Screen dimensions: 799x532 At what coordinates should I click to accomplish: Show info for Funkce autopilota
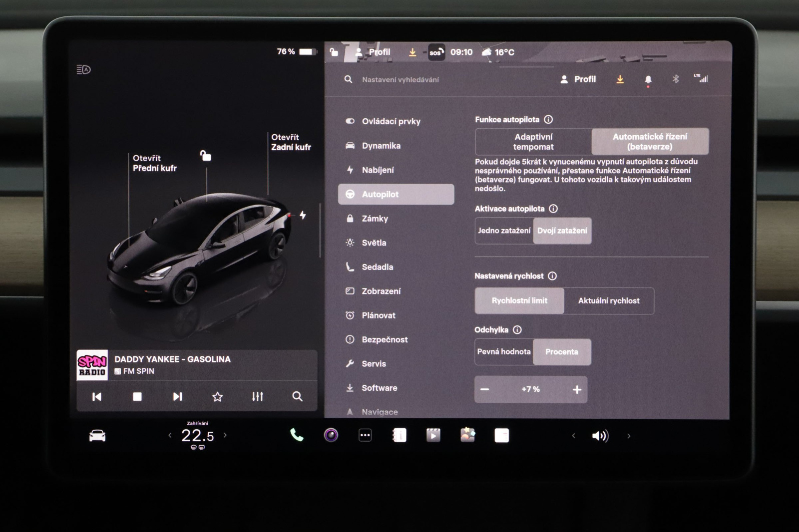point(548,120)
